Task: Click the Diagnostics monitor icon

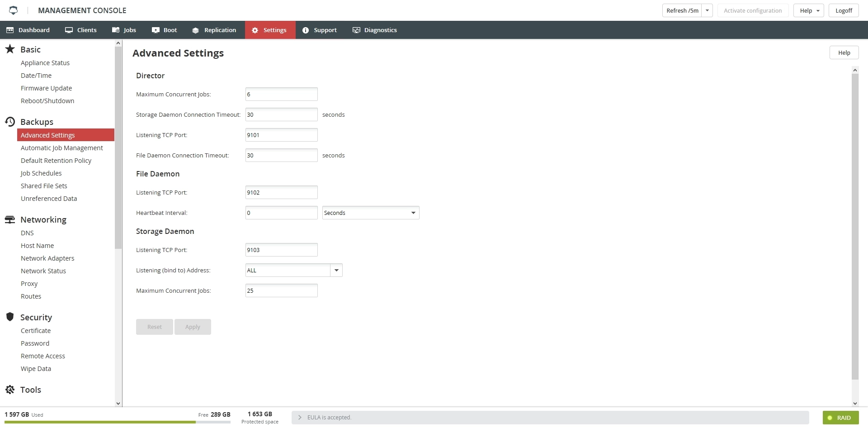Action: tap(356, 30)
